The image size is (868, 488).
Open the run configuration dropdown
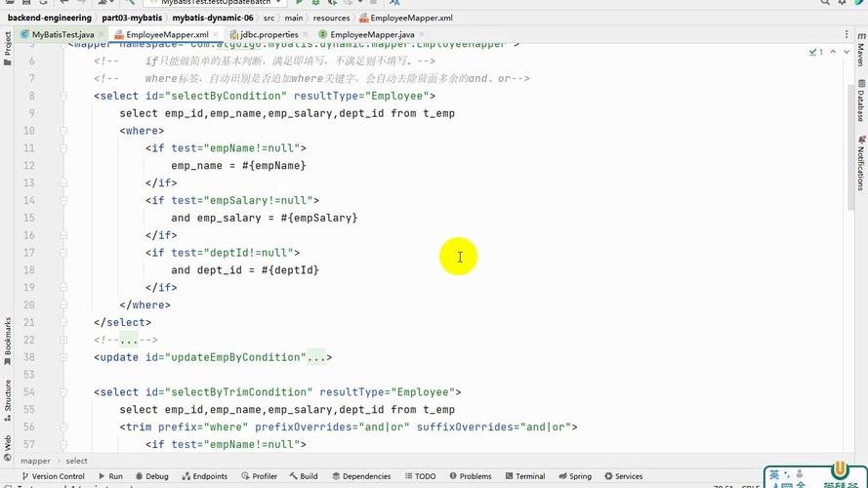click(217, 3)
